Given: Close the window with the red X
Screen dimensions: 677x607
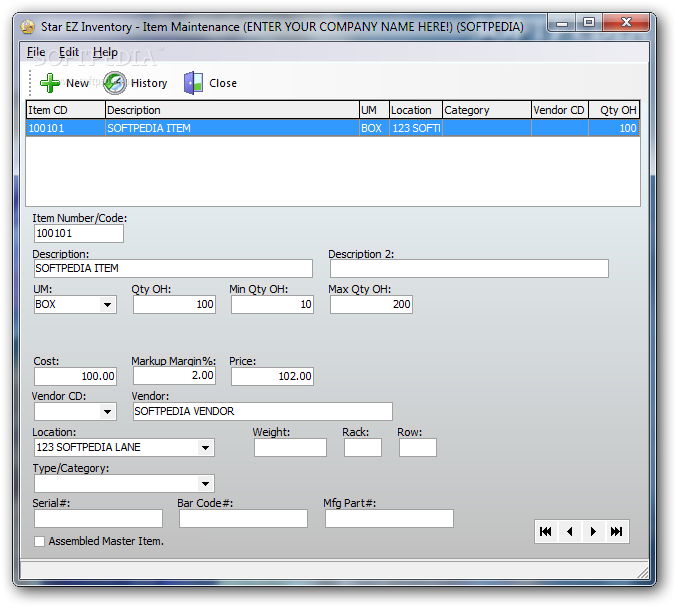Looking at the screenshot, I should [626, 23].
